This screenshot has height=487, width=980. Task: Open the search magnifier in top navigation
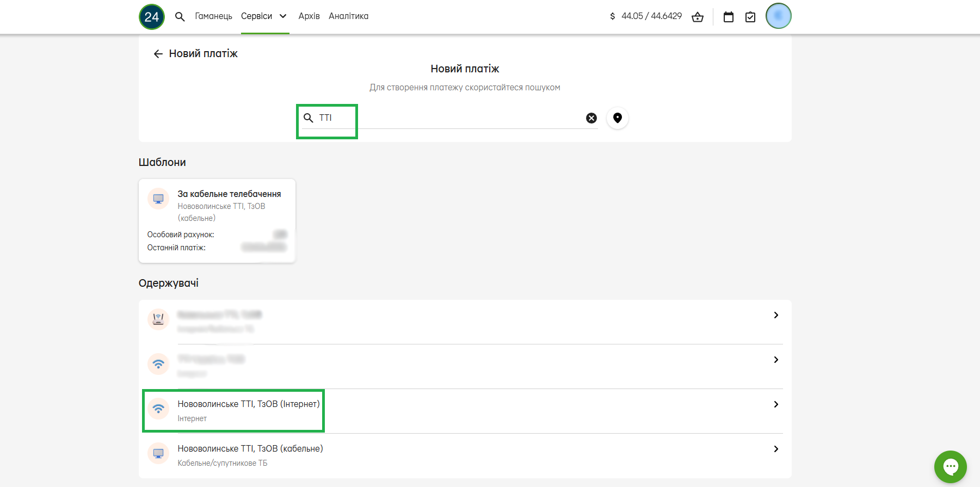(x=180, y=16)
